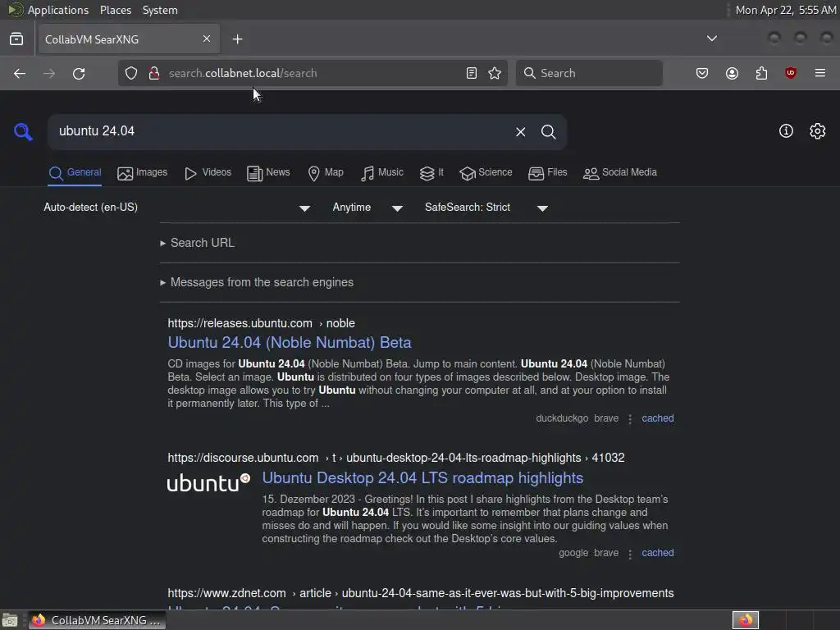Open the Auto-detect (en-US) language dropdown
This screenshot has height=630, width=840.
[x=177, y=208]
